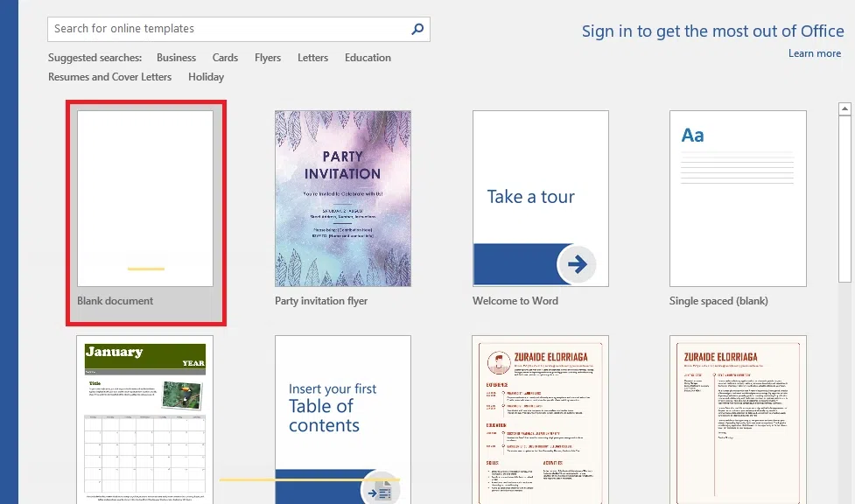Click the Business suggested search
This screenshot has height=504, width=855.
click(x=176, y=58)
